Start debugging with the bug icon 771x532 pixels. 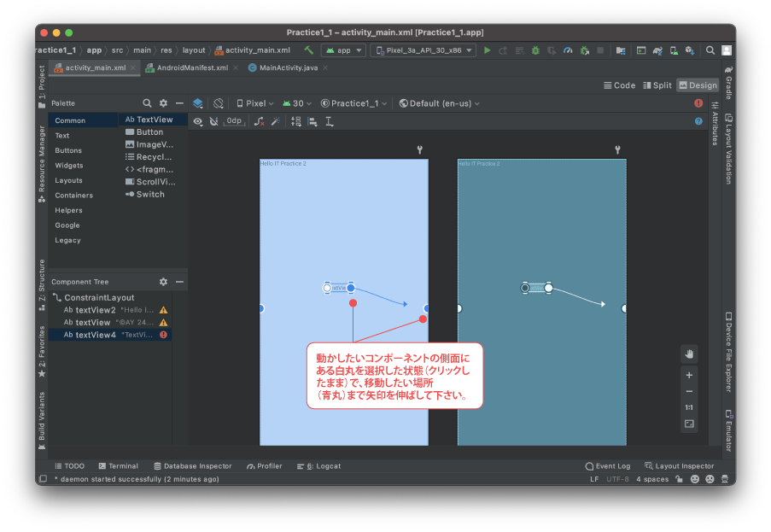tap(535, 50)
